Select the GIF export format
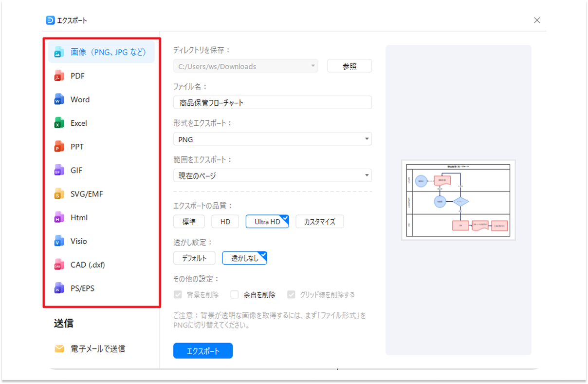This screenshot has width=588, height=384. coord(59,170)
